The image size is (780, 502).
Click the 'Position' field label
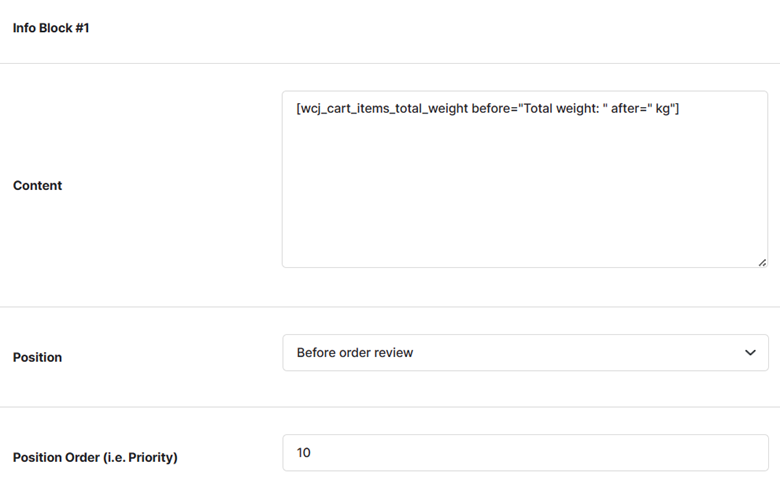tap(37, 357)
